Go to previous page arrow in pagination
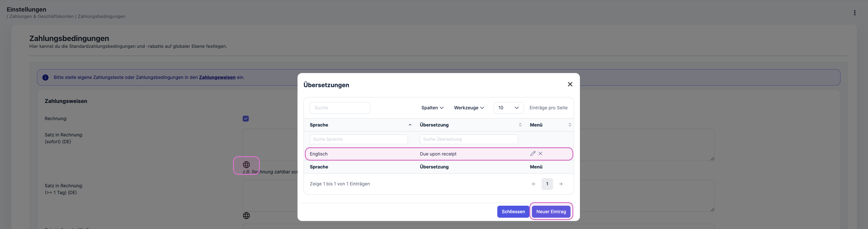Viewport: 868px width, 229px height. coord(533,184)
